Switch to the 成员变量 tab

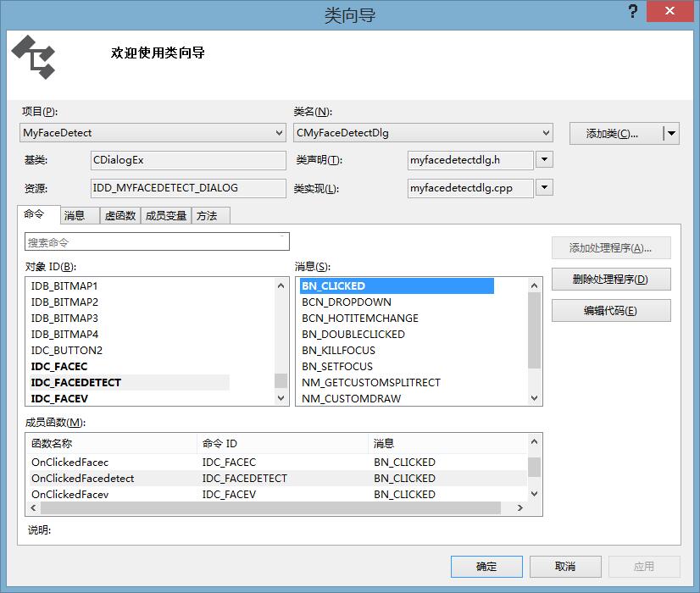pos(167,215)
